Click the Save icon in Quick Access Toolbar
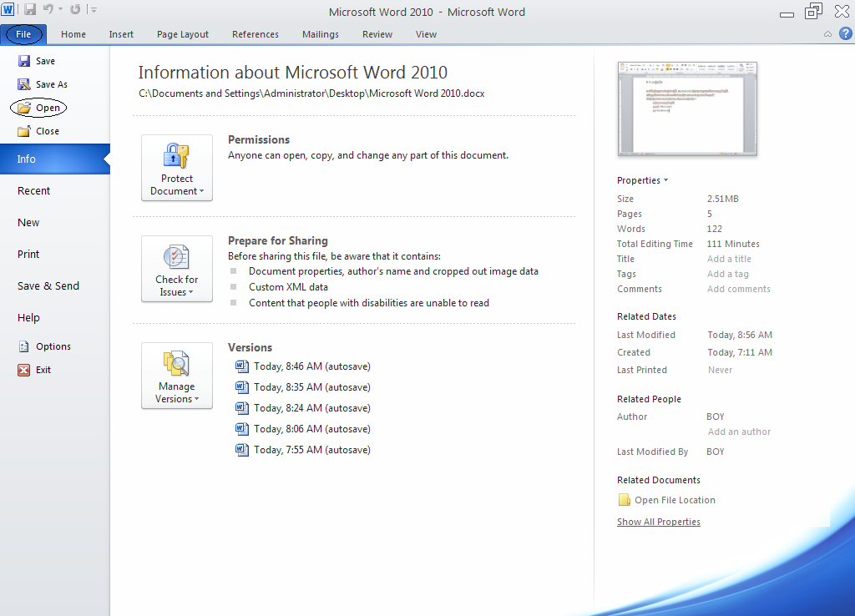This screenshot has width=855, height=616. click(30, 9)
